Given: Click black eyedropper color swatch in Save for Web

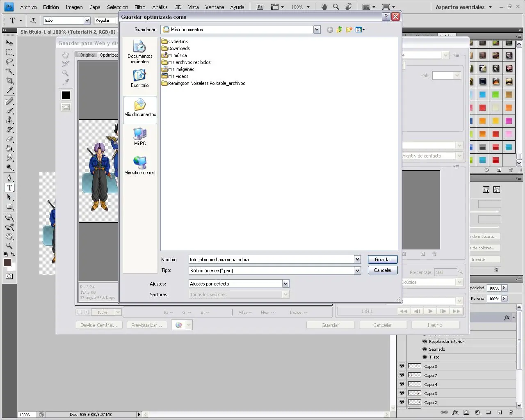Looking at the screenshot, I should point(66,95).
